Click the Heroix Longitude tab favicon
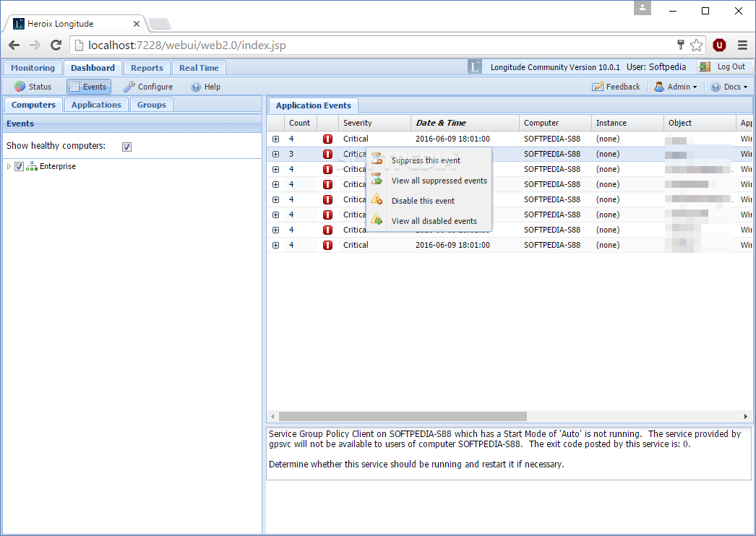This screenshot has width=756, height=536. point(19,24)
